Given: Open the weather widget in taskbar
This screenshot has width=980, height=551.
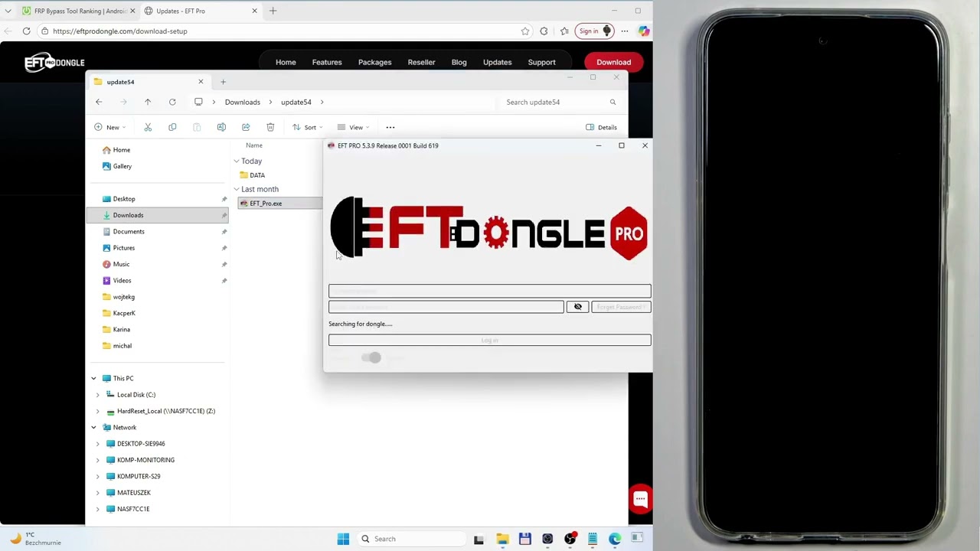Looking at the screenshot, I should [x=36, y=539].
